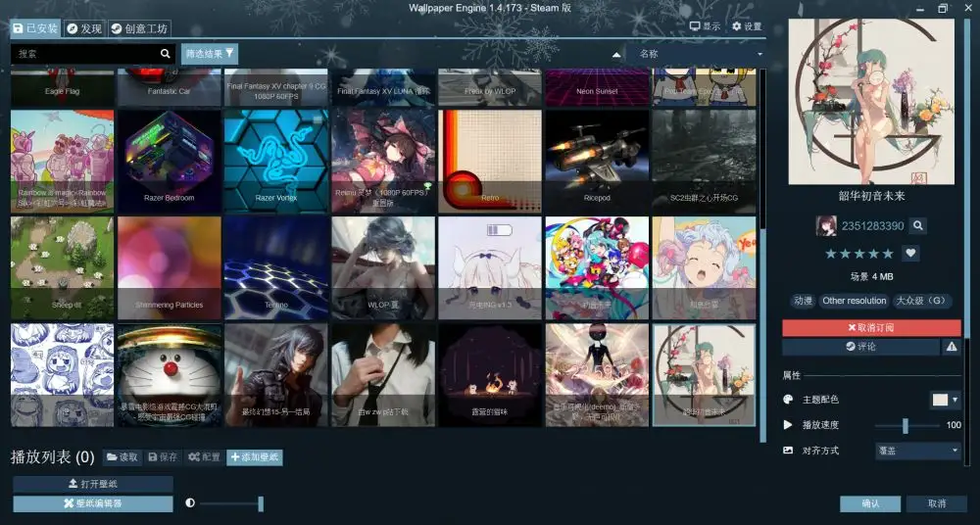Confirm with the 确认 button

tap(870, 503)
